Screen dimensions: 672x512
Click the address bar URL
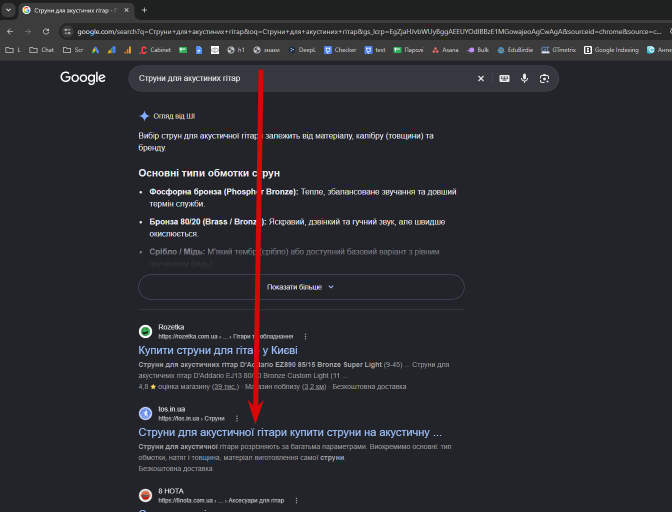point(369,31)
